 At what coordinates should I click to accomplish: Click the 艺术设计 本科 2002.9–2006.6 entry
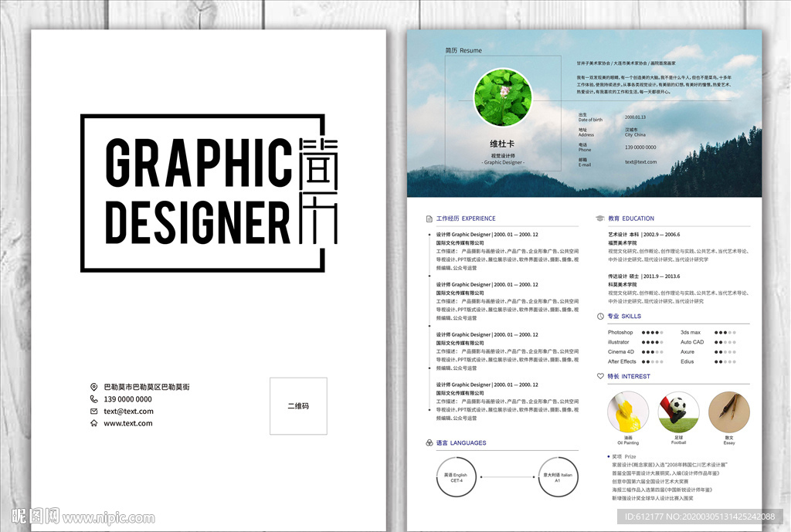pos(643,235)
